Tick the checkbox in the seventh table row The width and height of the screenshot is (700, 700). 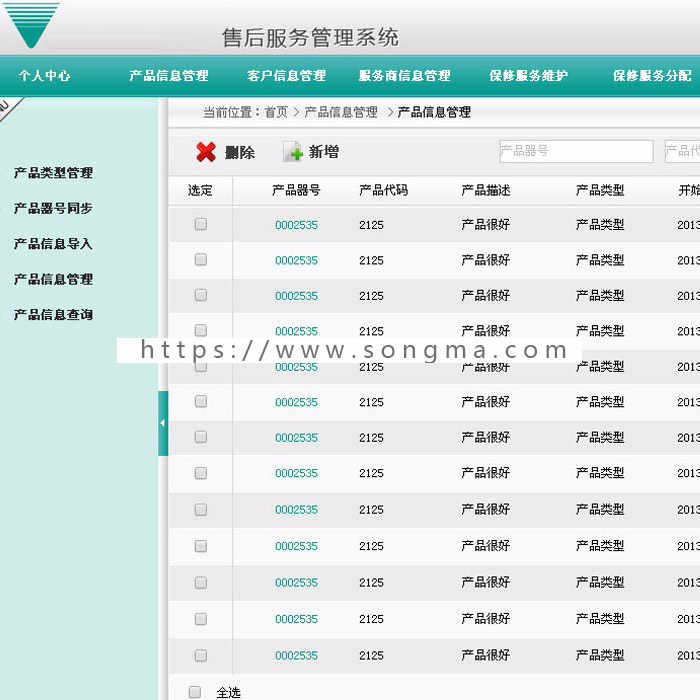coord(201,437)
